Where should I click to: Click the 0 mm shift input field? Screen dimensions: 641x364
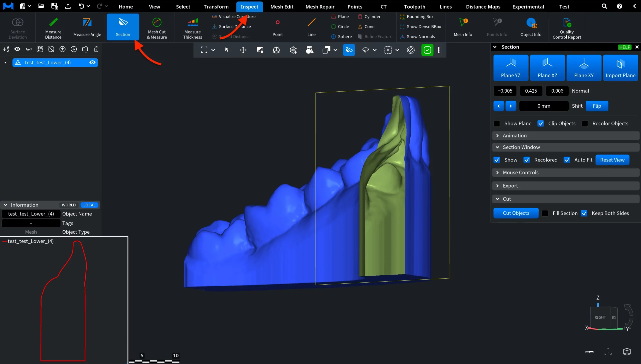(543, 106)
